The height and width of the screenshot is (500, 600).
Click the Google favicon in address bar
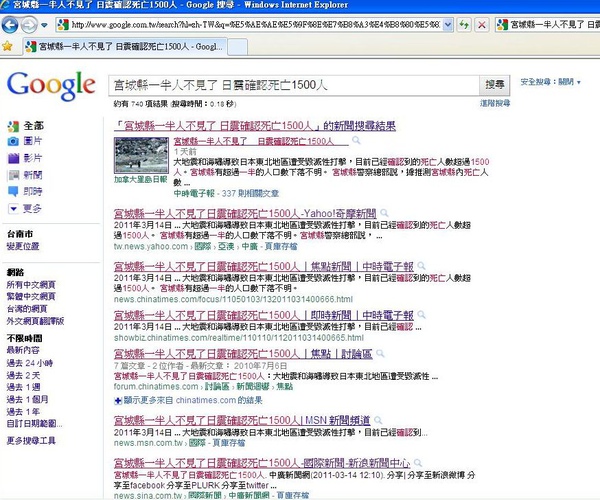click(63, 25)
